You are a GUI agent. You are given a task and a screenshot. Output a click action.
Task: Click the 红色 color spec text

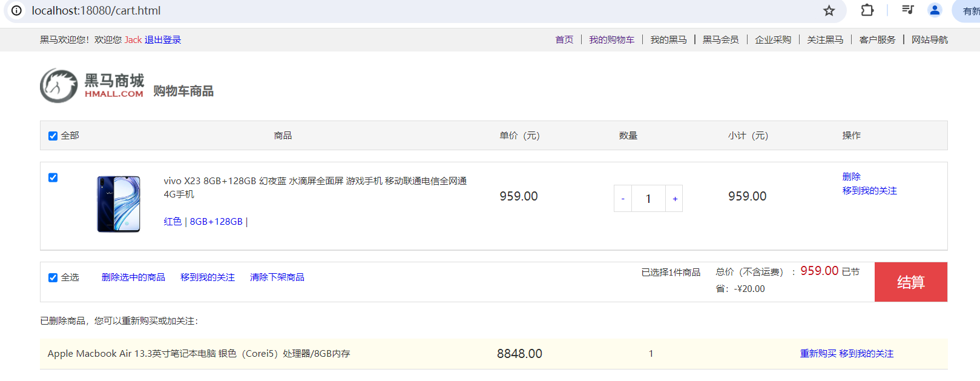(x=173, y=222)
